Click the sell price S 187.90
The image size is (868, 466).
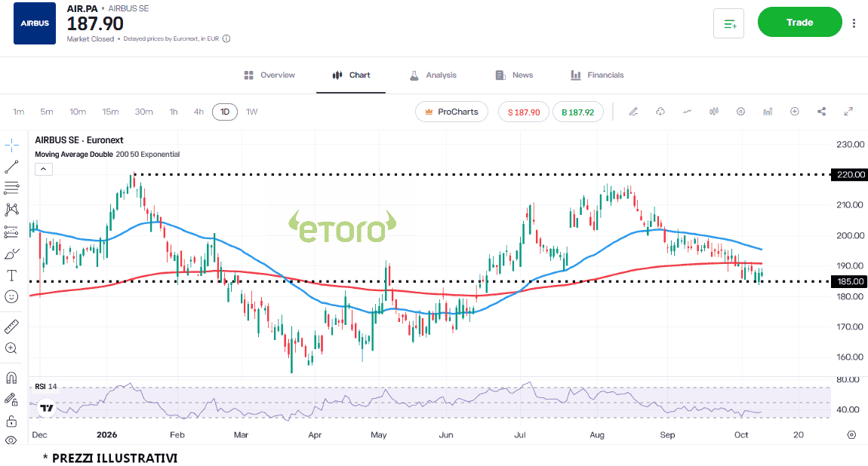click(524, 112)
